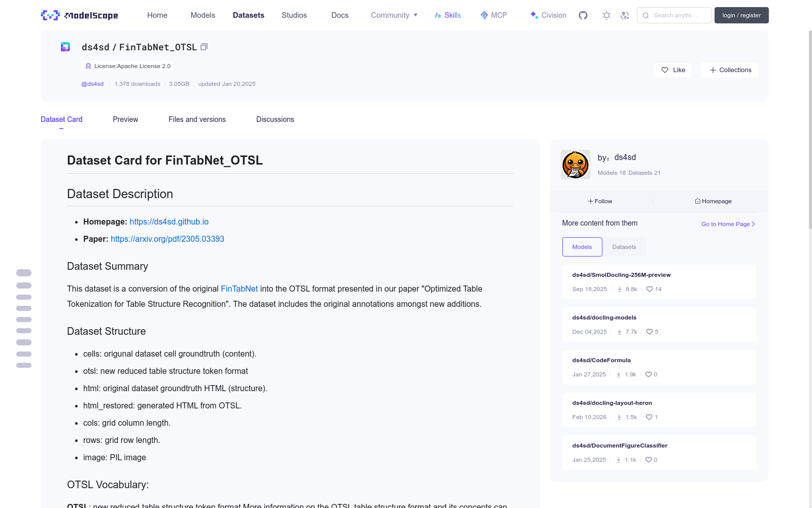Click heart icon on DocumentFigureClassifier card
812x508 pixels.
click(649, 460)
